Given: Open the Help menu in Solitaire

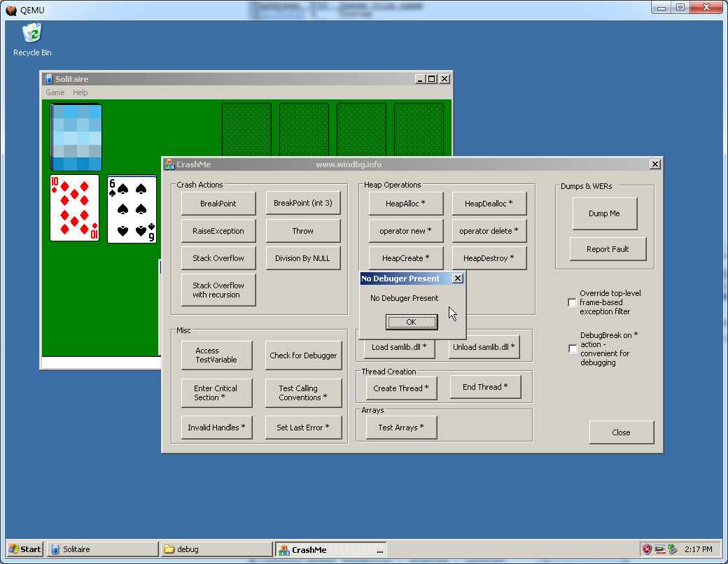Looking at the screenshot, I should [80, 92].
